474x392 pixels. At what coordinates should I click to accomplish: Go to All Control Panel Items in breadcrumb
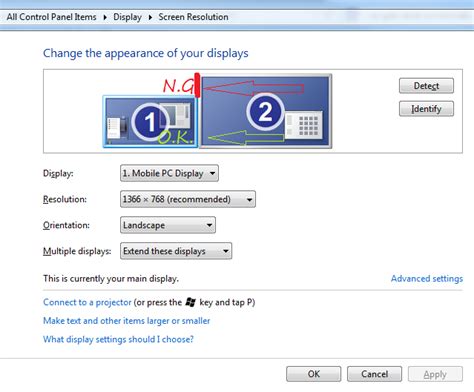tap(51, 17)
